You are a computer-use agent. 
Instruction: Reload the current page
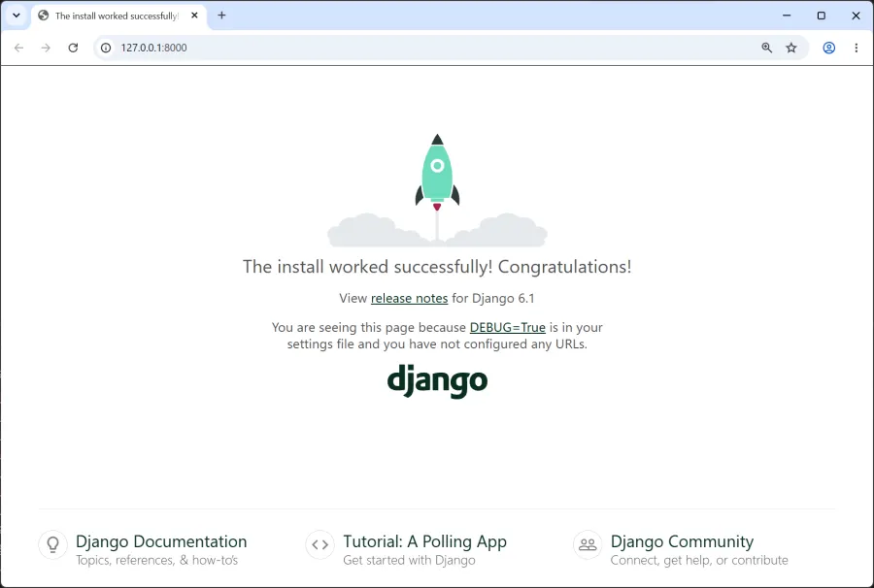click(x=73, y=48)
